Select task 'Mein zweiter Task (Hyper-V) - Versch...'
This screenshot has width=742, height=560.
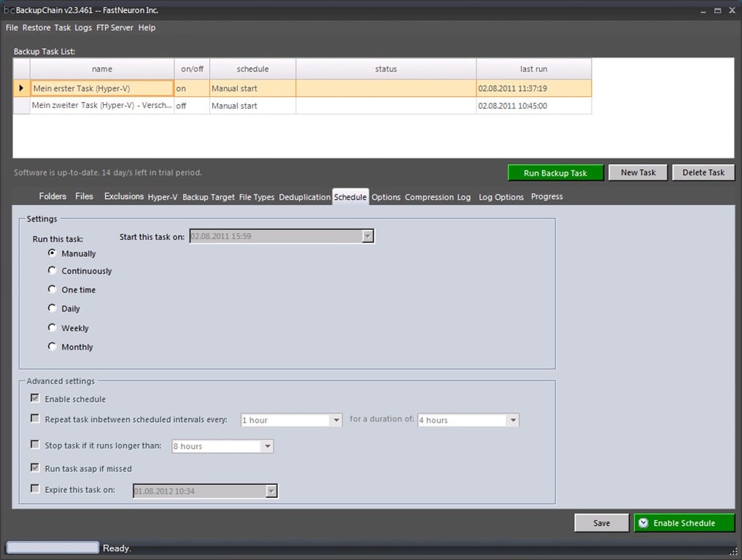pos(102,106)
